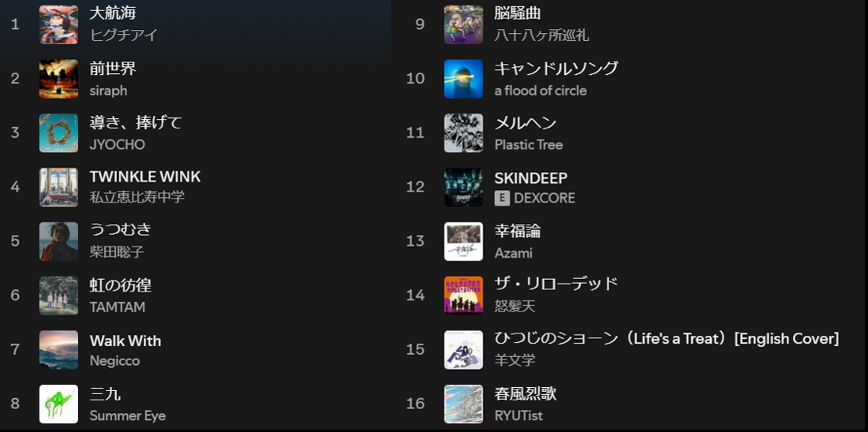Select the Walk With track title
868x432 pixels.
point(125,341)
